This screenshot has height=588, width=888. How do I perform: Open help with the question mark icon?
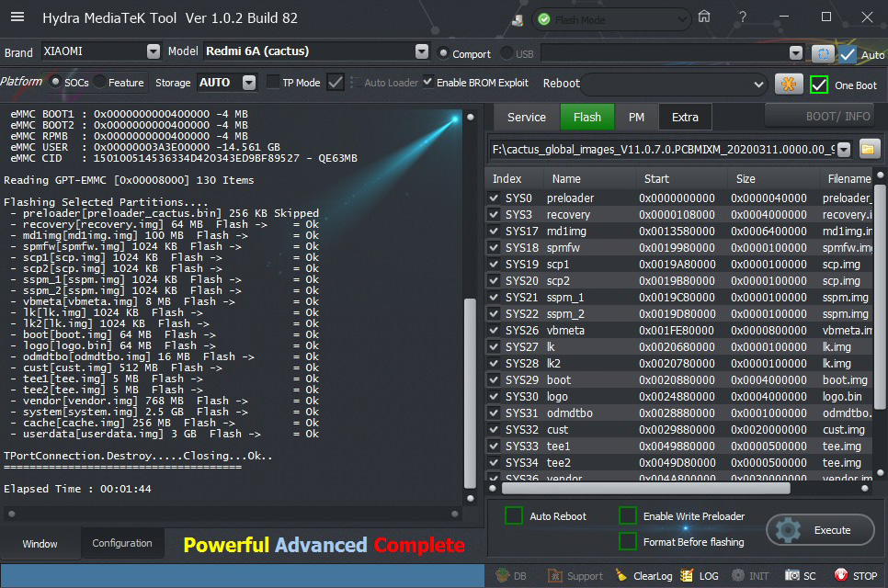(741, 17)
